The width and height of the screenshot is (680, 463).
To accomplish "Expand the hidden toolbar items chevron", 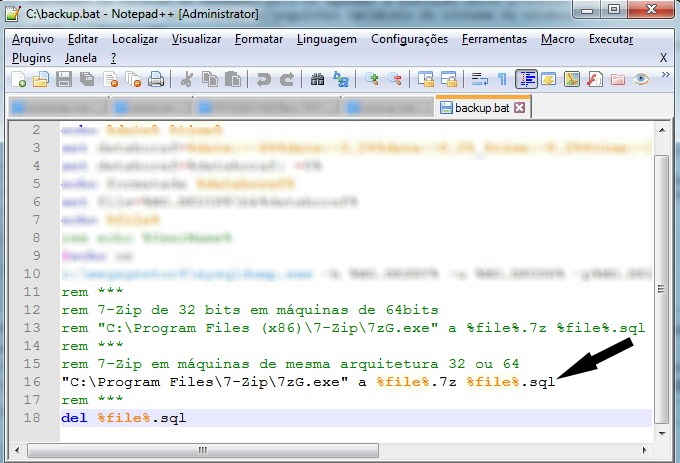I will [x=664, y=79].
